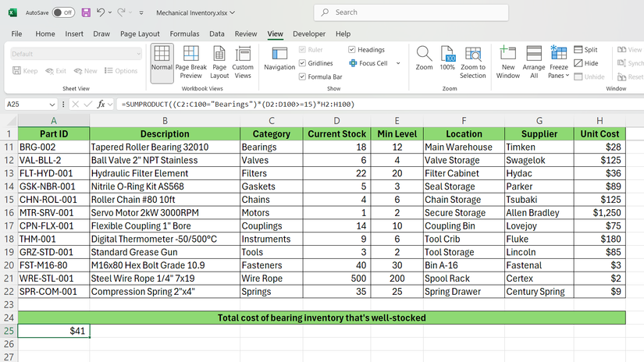Image resolution: width=644 pixels, height=362 pixels.
Task: Click the Save icon in title bar
Action: coord(86,12)
